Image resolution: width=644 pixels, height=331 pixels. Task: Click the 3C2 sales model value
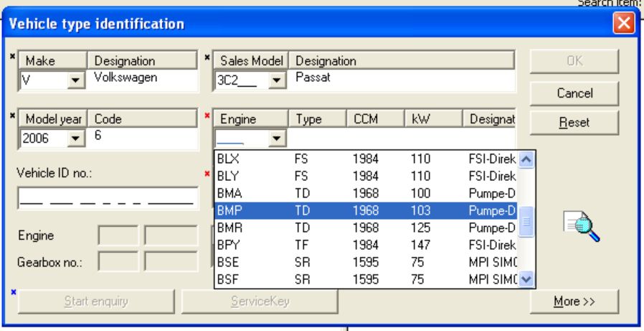237,80
